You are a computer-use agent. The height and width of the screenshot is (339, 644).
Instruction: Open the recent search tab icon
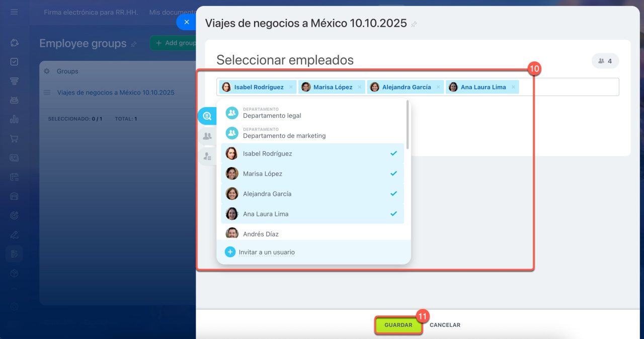[207, 116]
